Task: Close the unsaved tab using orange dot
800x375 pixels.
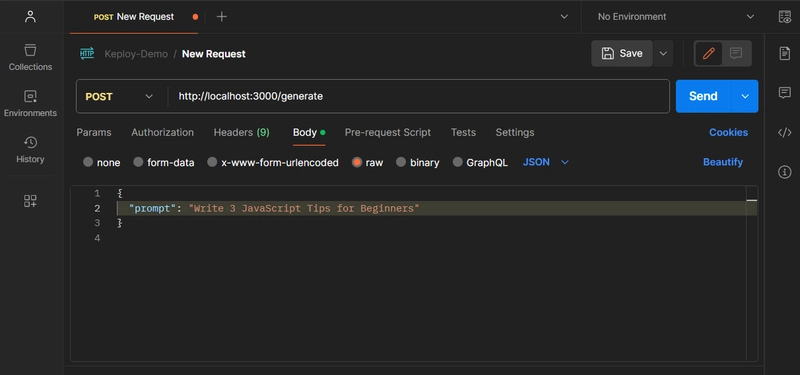Action: [195, 17]
